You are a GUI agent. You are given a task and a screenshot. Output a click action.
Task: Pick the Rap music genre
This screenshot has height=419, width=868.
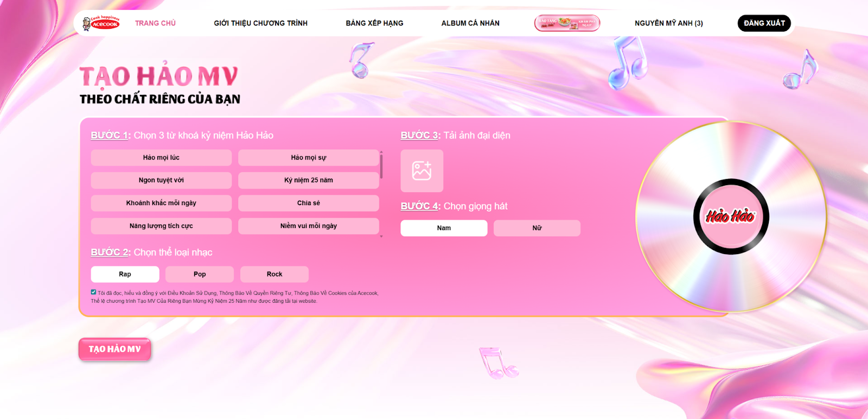coord(125,274)
